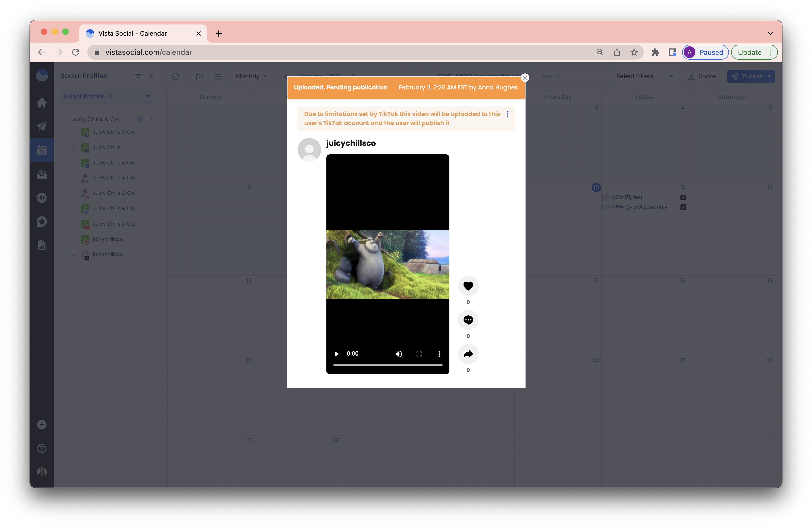
Task: Open the TikTok notice three-dot menu
Action: click(508, 114)
